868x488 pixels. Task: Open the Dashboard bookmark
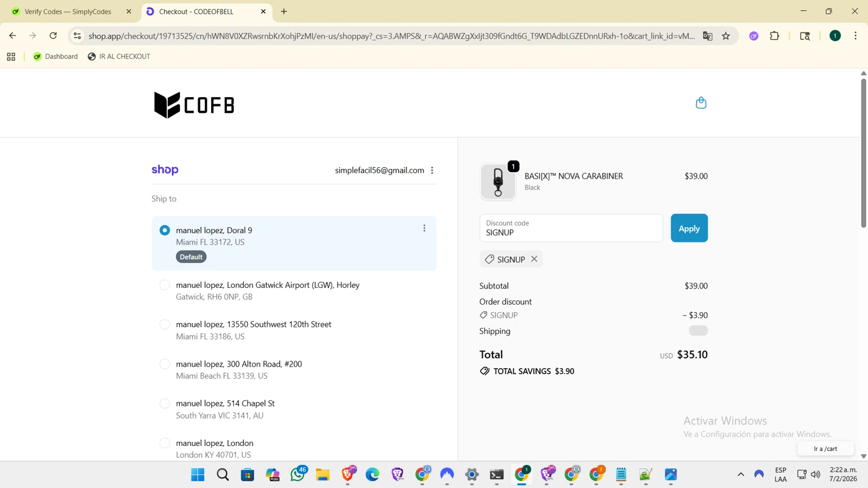[x=56, y=57]
